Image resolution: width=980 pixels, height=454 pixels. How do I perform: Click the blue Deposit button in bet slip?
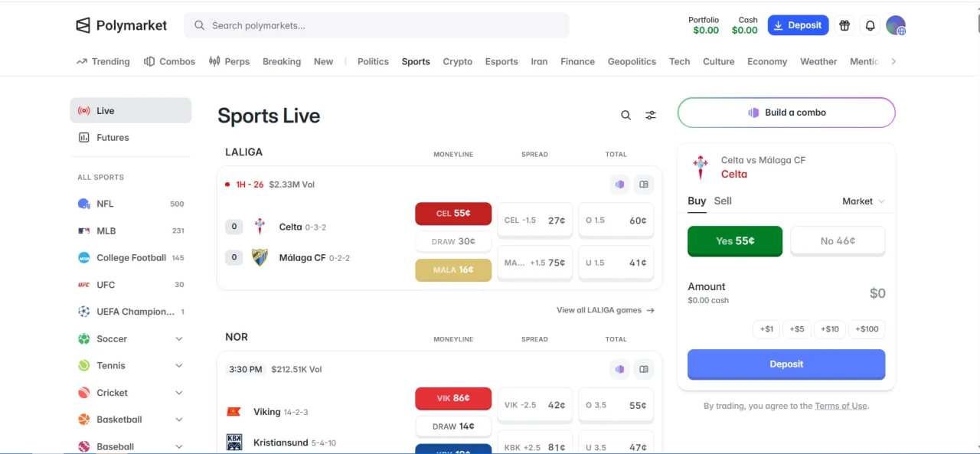786,364
